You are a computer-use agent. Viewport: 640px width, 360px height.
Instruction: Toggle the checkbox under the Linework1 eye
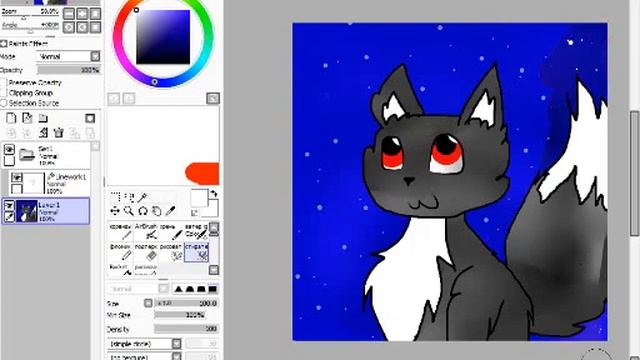16,189
